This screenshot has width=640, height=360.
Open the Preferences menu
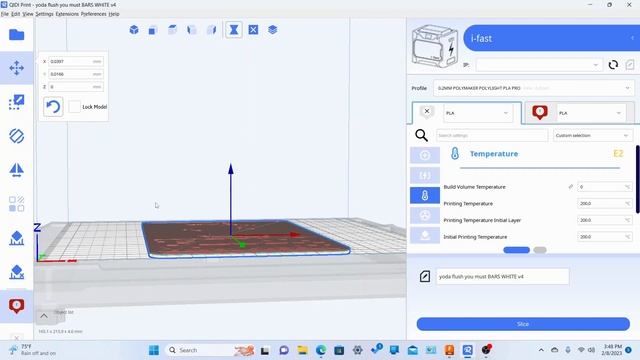click(93, 14)
